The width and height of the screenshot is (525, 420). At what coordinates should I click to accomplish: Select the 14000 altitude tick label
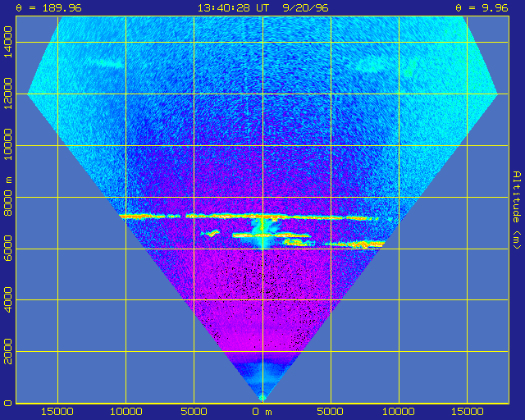(x=7, y=42)
